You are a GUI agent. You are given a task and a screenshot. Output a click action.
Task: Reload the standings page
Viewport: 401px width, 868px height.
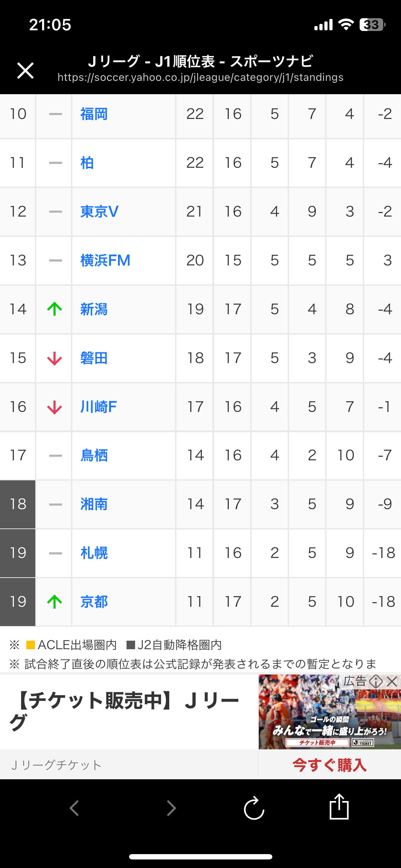point(254,808)
